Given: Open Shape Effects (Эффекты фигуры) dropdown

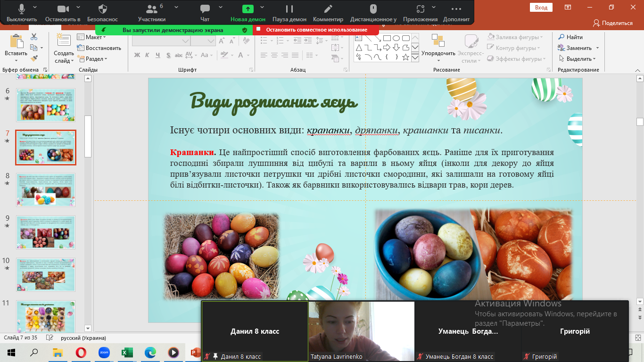Looking at the screenshot, I should [517, 59].
